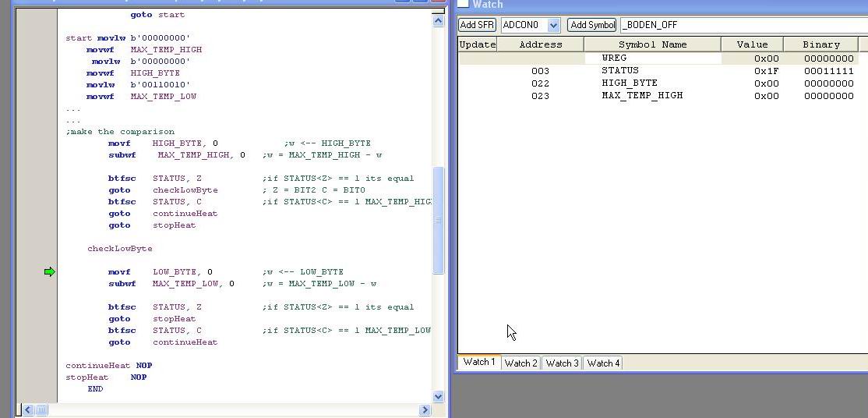Click the END directive line
Viewport: 868px width, 418px height.
coord(95,388)
